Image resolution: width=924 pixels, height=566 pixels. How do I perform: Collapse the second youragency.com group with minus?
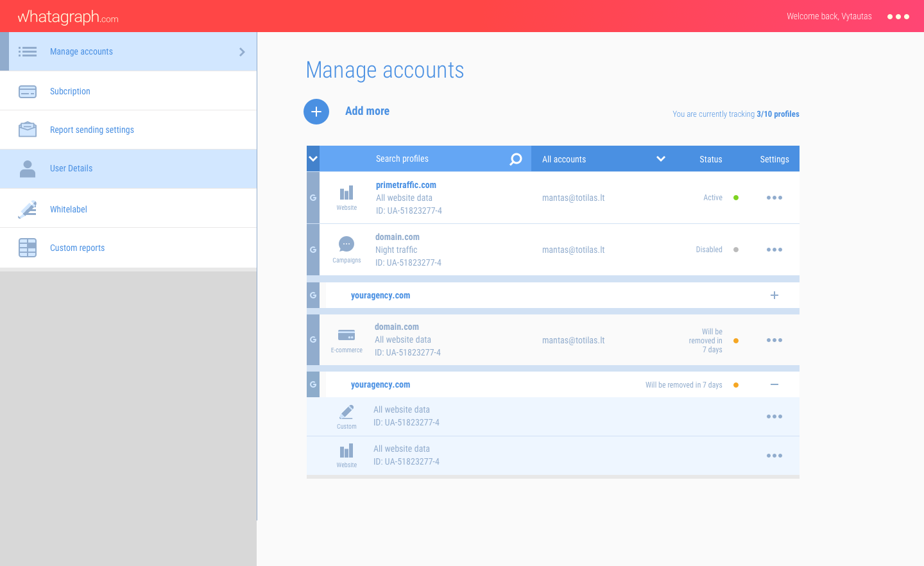[774, 384]
